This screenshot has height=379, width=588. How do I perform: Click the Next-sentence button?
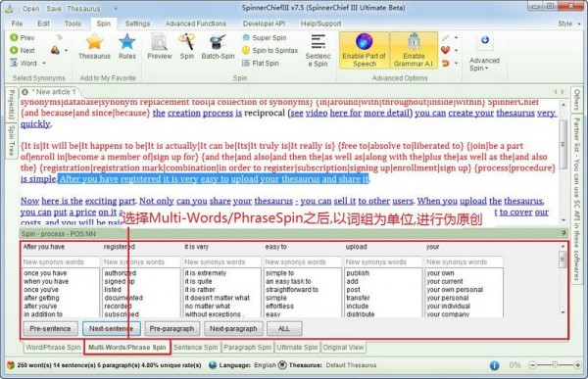(x=112, y=329)
